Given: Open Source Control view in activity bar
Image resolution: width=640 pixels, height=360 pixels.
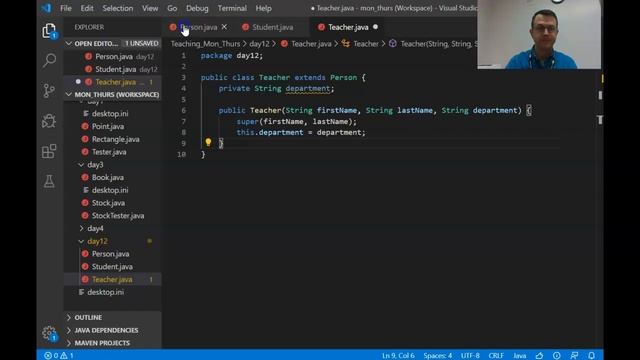Looking at the screenshot, I should [x=49, y=90].
